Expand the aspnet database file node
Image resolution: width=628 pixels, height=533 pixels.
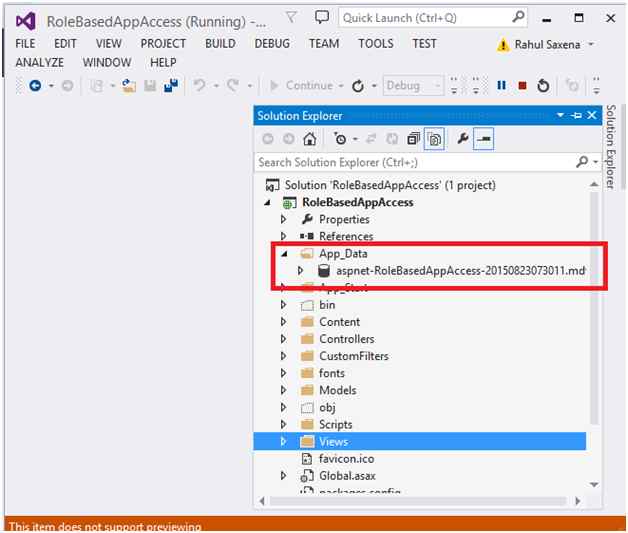coord(300,271)
